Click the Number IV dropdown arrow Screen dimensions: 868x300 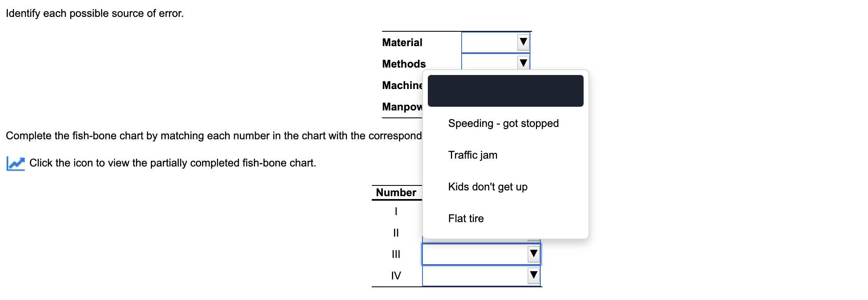click(x=533, y=275)
